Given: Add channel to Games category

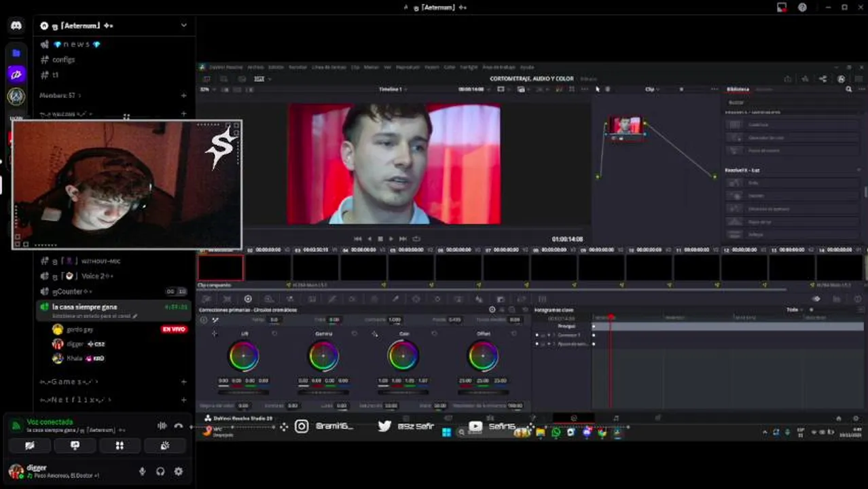Looking at the screenshot, I should 183,382.
